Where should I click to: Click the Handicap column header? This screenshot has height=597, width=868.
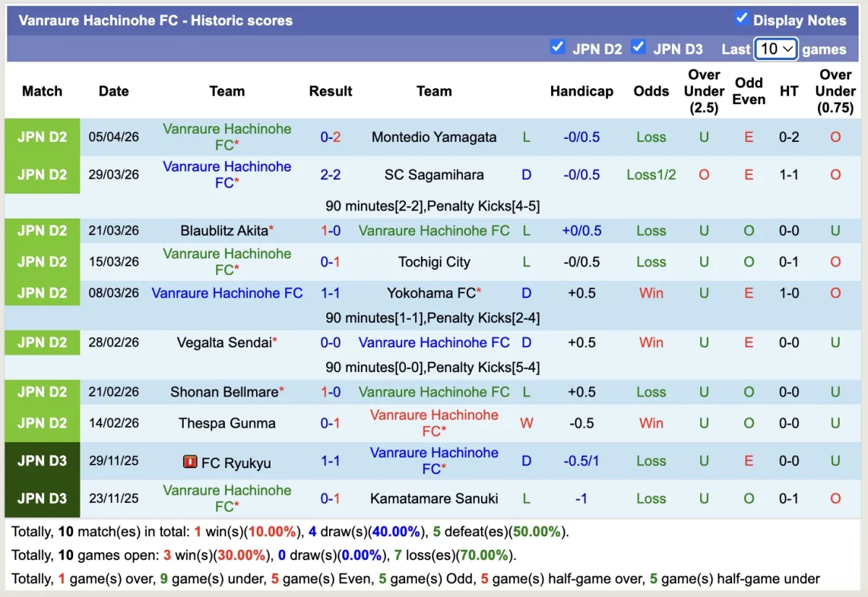[x=582, y=91]
